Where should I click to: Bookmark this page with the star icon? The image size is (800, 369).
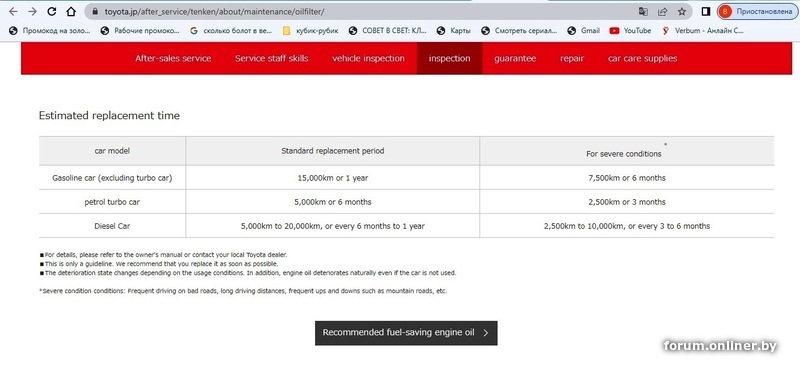(x=682, y=11)
